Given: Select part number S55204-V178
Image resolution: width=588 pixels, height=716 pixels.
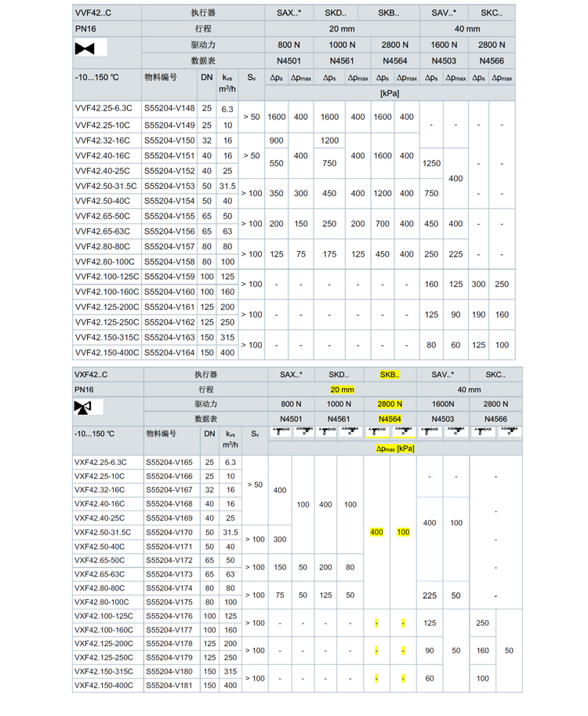Looking at the screenshot, I should [x=169, y=644].
